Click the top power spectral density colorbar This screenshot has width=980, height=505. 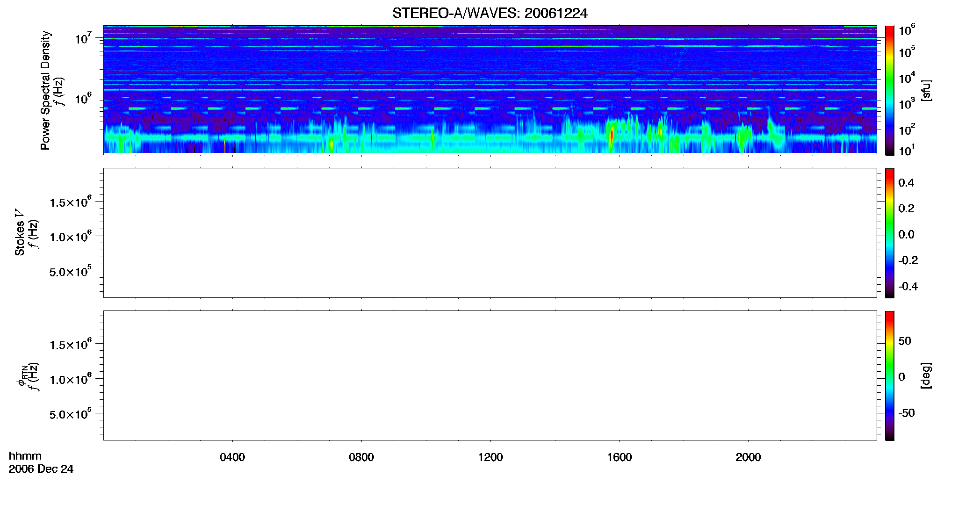[889, 90]
